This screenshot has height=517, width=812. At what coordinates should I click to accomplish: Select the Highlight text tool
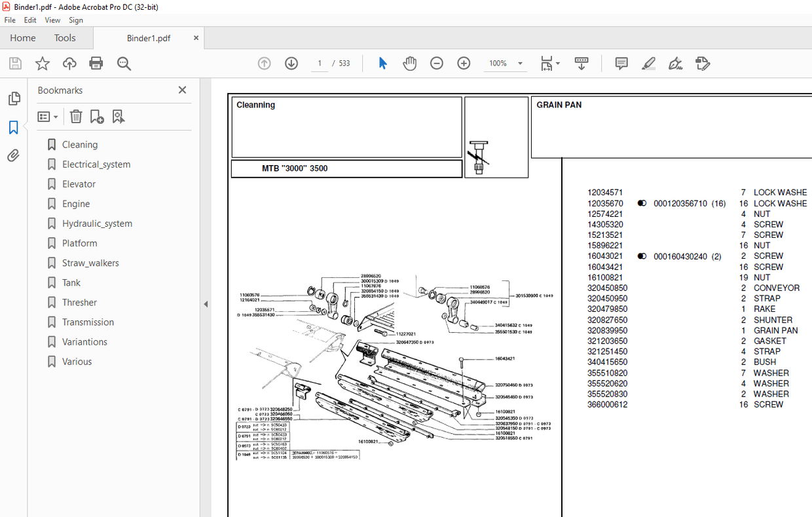tap(648, 63)
